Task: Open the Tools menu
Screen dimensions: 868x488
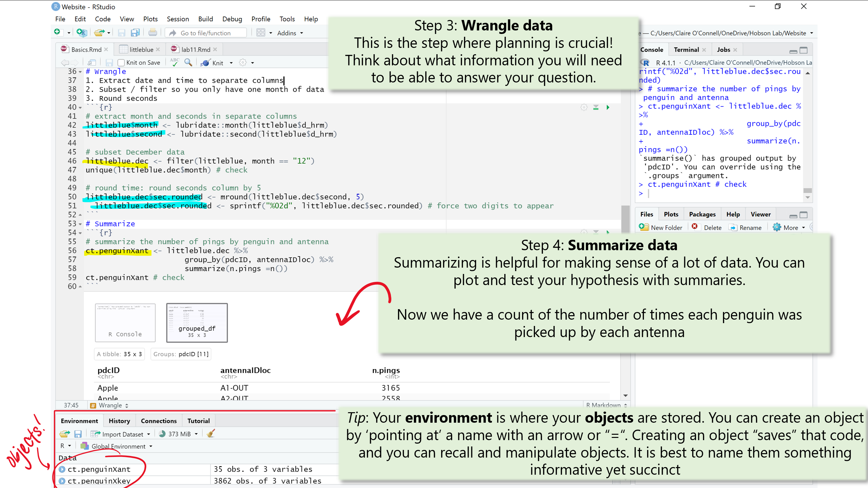Action: pyautogui.click(x=287, y=19)
